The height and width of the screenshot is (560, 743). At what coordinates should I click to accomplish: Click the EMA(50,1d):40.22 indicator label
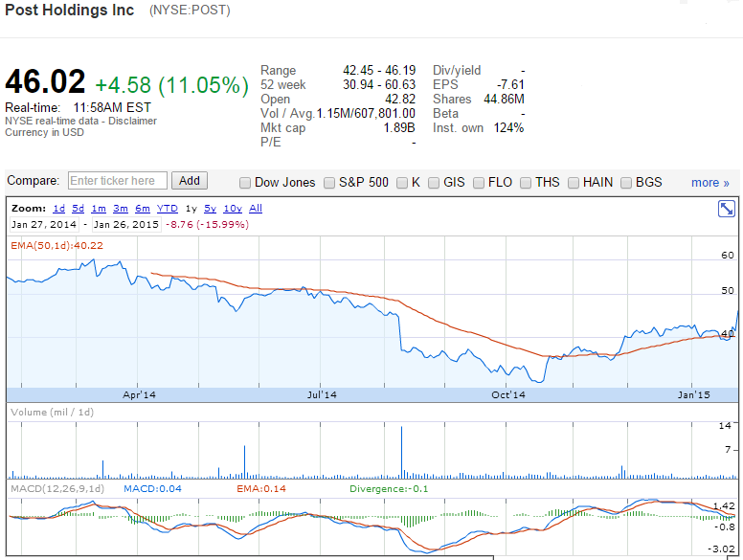pyautogui.click(x=56, y=245)
